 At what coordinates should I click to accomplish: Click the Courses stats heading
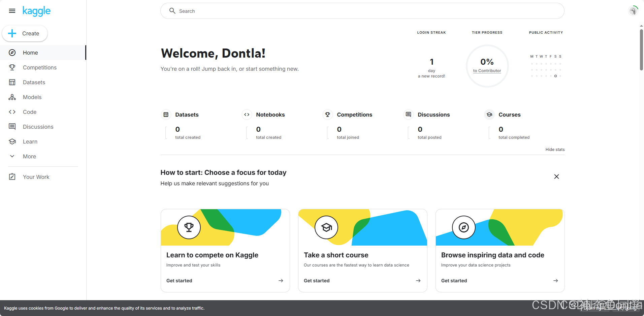pos(510,115)
